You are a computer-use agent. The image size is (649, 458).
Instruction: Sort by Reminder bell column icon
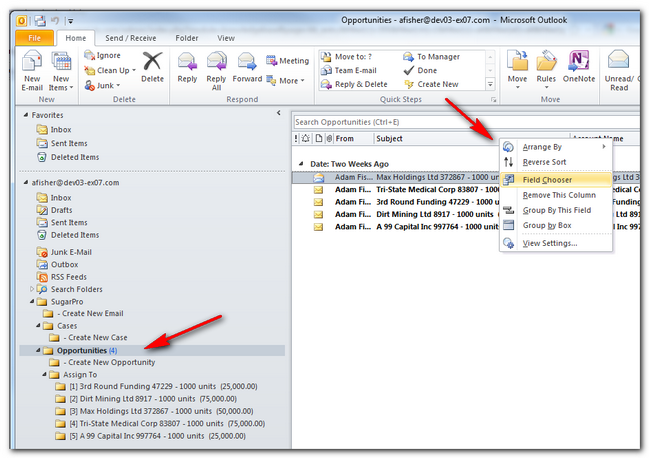click(x=305, y=139)
